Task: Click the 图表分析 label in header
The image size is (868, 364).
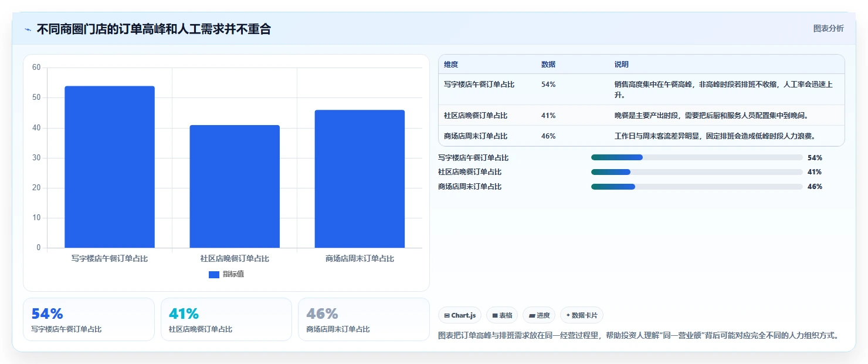Action: tap(828, 28)
